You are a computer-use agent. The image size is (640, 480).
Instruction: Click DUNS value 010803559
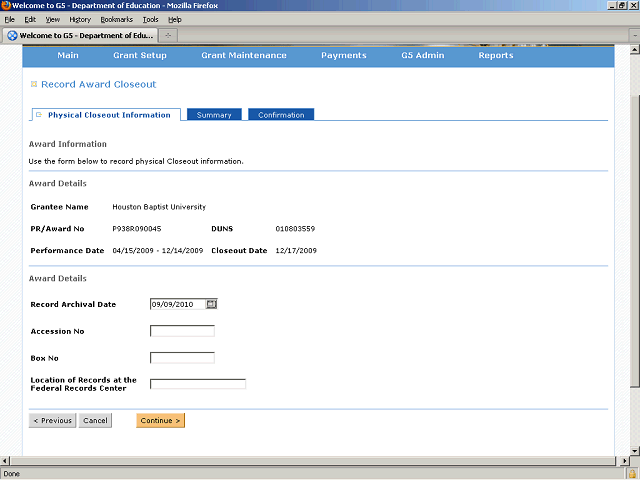[295, 229]
